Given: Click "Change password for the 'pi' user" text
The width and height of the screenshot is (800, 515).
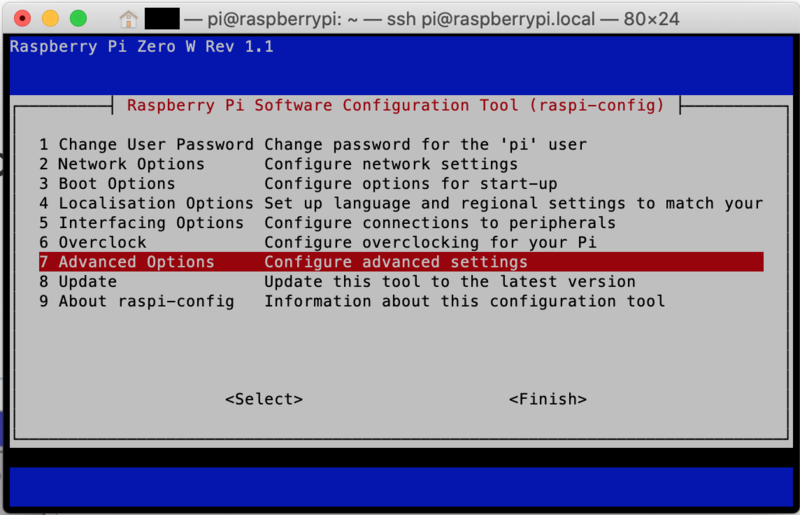Looking at the screenshot, I should coord(426,144).
